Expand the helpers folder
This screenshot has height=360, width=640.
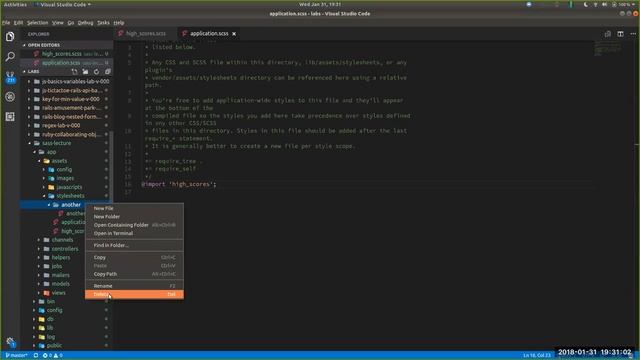point(53,258)
